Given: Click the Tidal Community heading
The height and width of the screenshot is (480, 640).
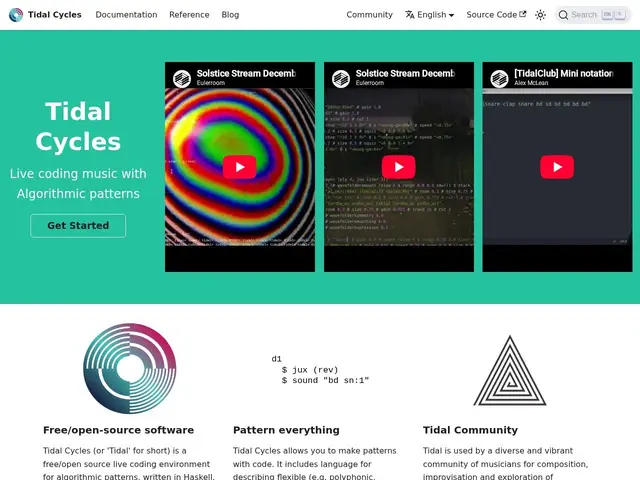Looking at the screenshot, I should click(x=470, y=430).
